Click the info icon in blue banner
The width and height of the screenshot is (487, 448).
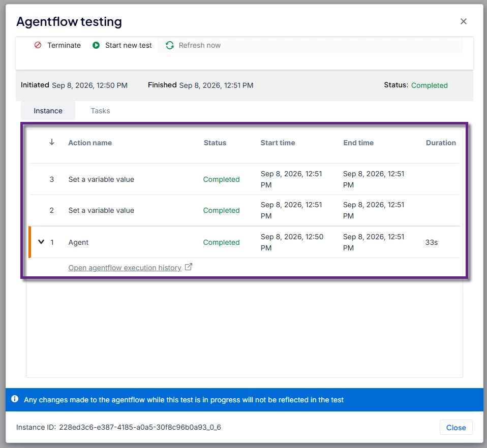[x=15, y=399]
